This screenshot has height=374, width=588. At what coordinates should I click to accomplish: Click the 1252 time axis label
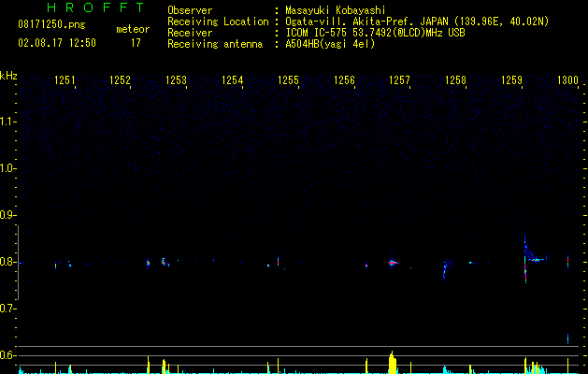pyautogui.click(x=120, y=80)
